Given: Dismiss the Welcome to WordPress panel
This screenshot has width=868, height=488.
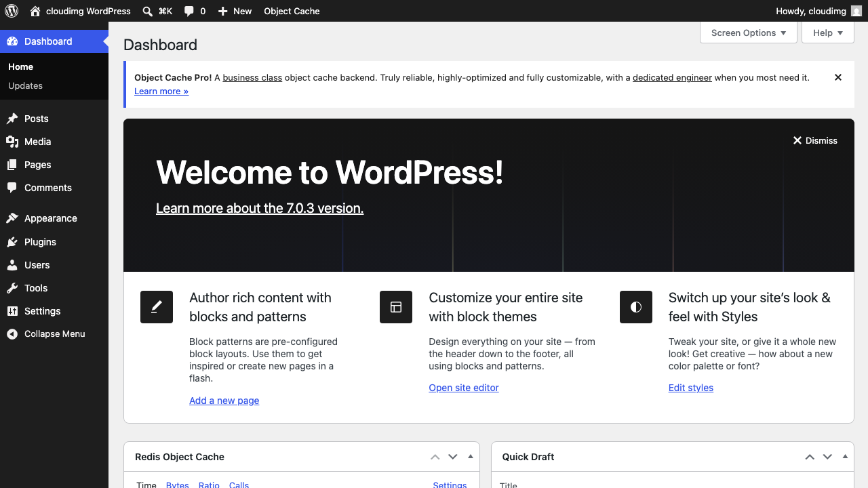Looking at the screenshot, I should (815, 140).
